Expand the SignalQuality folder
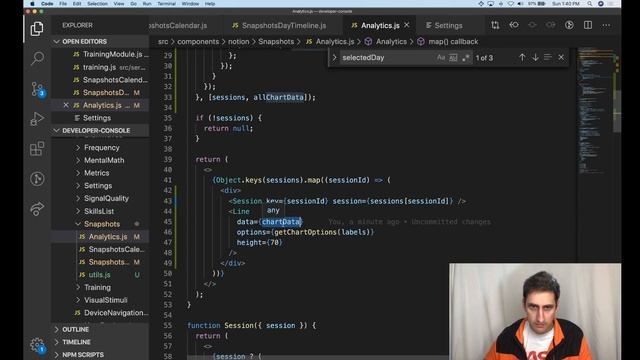This screenshot has width=640, height=360. [x=106, y=198]
